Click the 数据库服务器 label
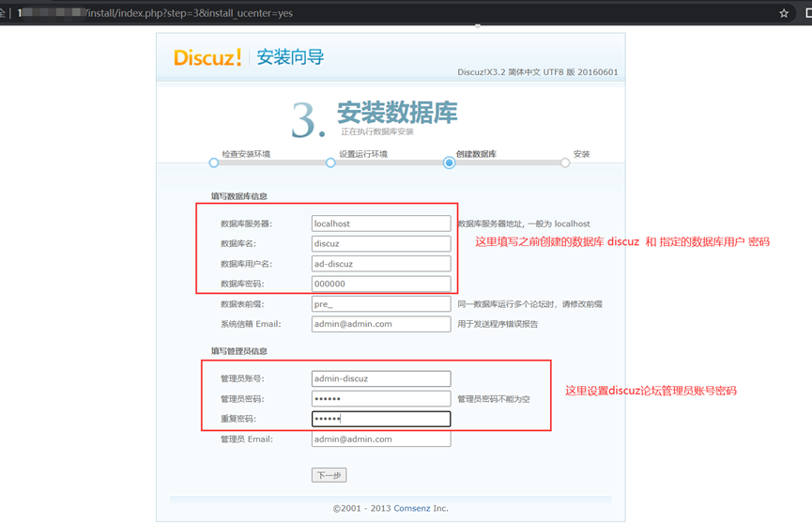 click(x=246, y=223)
